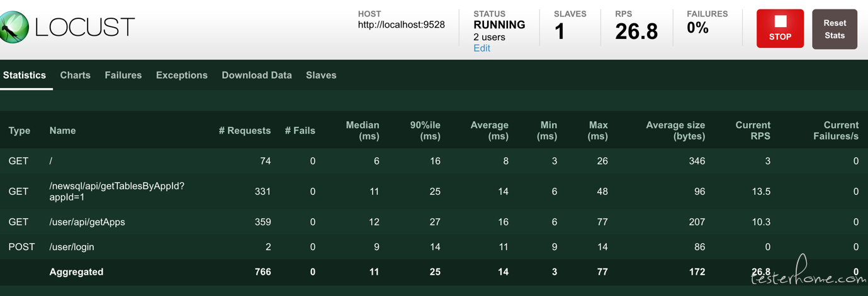Sort table by Name column header
Image resolution: width=868 pixels, height=296 pixels.
(62, 131)
